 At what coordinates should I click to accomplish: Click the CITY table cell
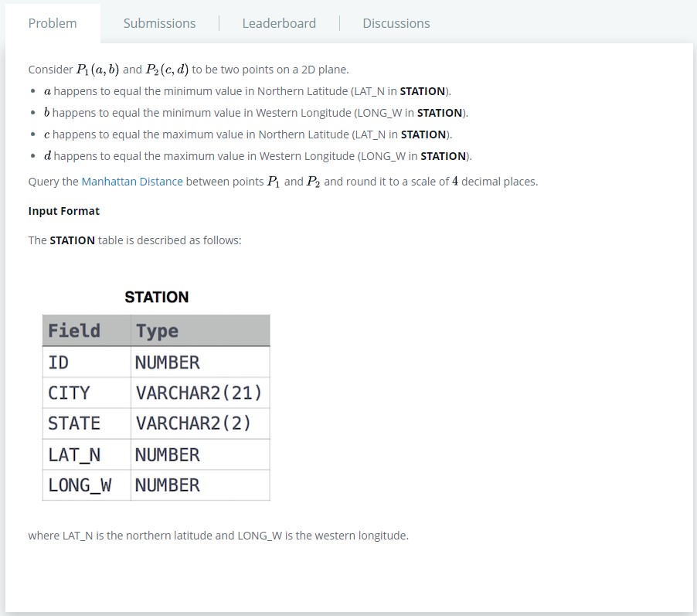69,392
